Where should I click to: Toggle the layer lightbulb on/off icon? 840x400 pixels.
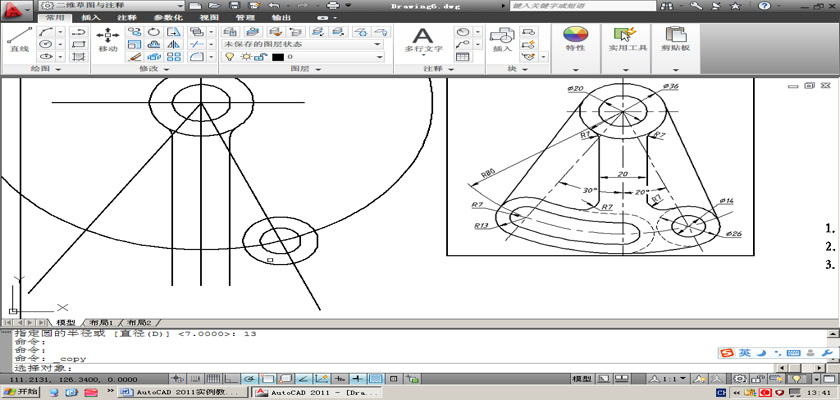229,57
